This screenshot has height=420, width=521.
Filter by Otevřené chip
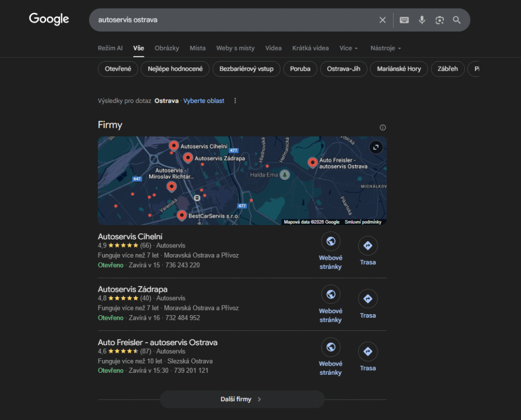[118, 69]
